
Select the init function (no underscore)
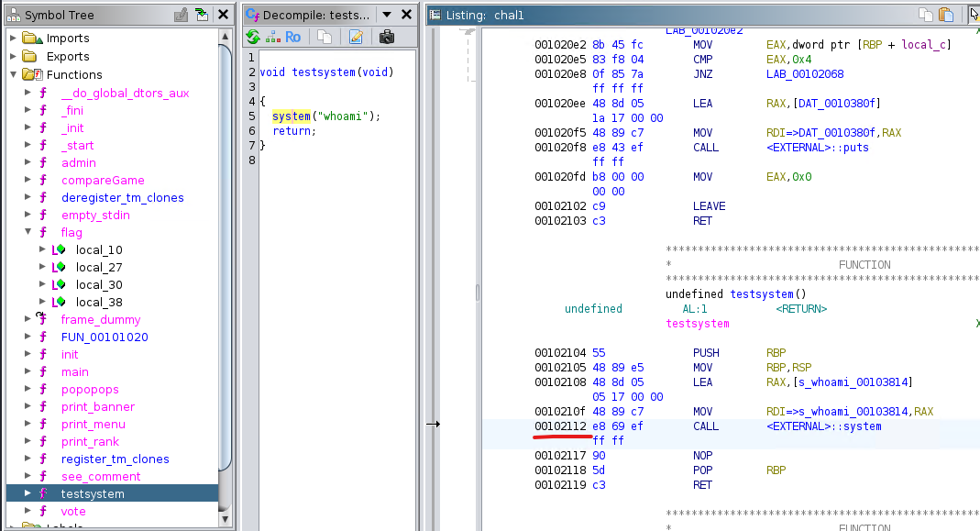coord(70,355)
